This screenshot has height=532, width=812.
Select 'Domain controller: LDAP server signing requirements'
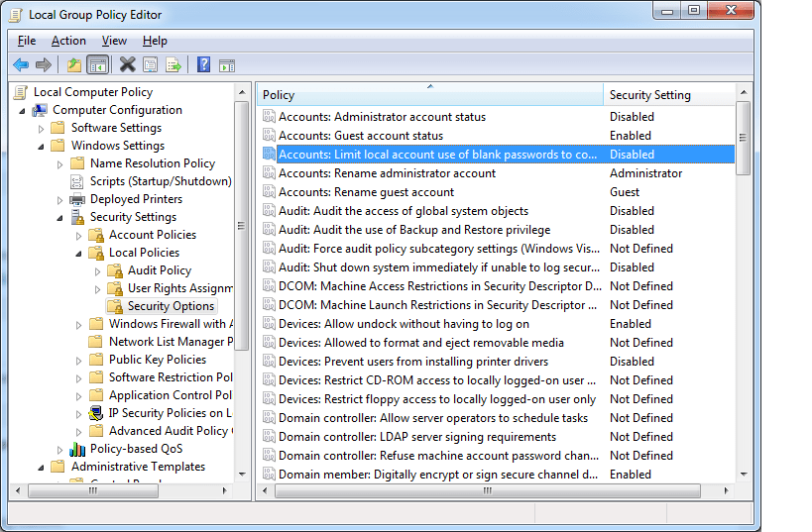coord(417,436)
